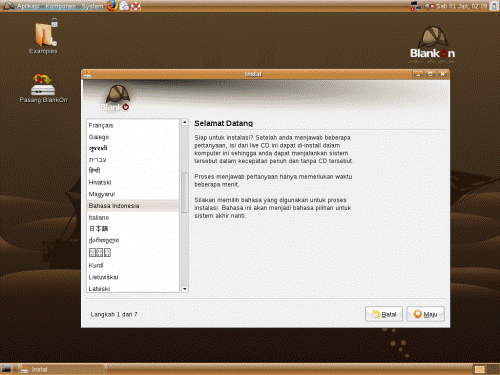Image resolution: width=500 pixels, height=375 pixels.
Task: Open the Aplikasi menu
Action: [28, 6]
